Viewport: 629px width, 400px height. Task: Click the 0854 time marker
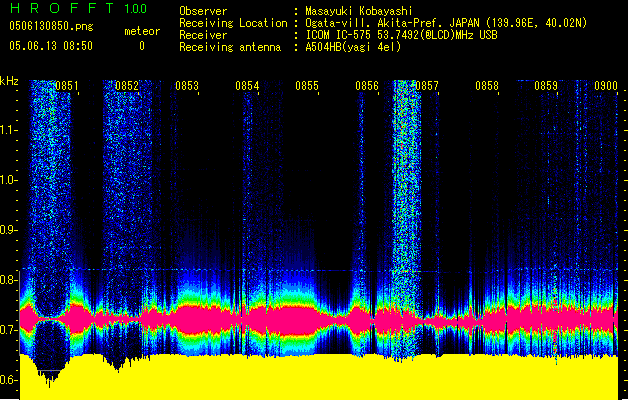pyautogui.click(x=247, y=86)
